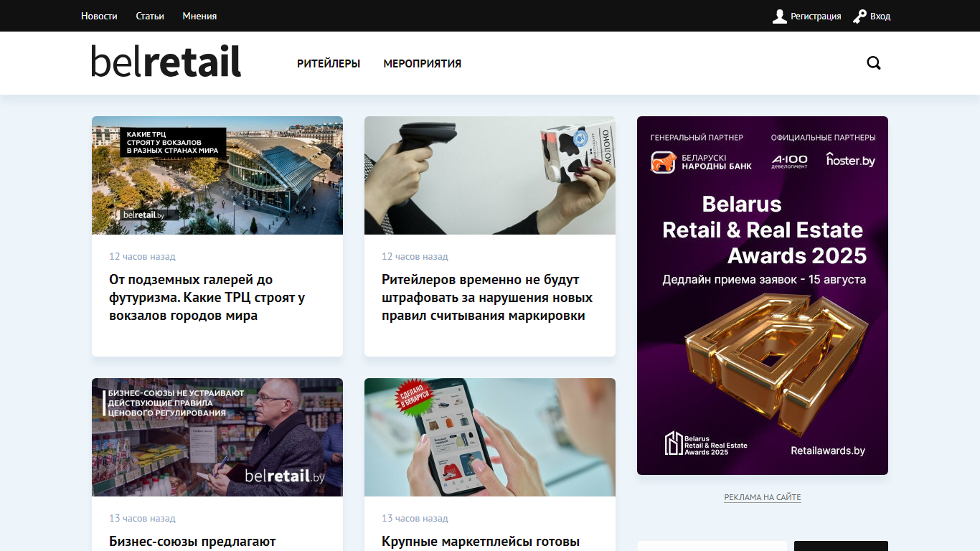This screenshot has height=551, width=980.
Task: Open the РЕКЛАМА НА САЙТЕ link
Action: [763, 497]
